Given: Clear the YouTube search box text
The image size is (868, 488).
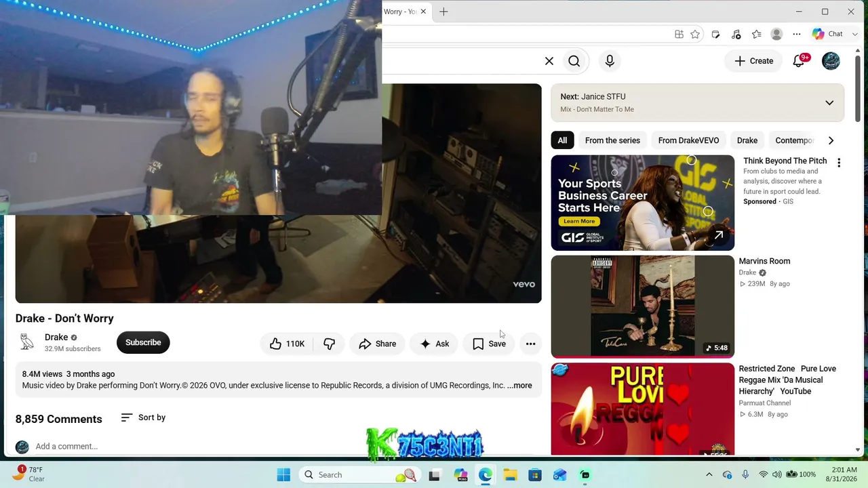Looking at the screenshot, I should point(549,61).
